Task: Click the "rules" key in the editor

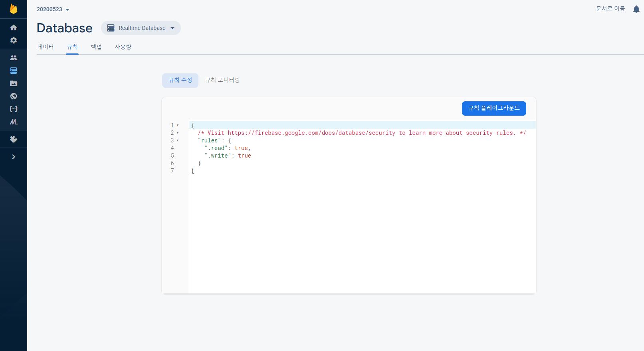Action: 210,140
